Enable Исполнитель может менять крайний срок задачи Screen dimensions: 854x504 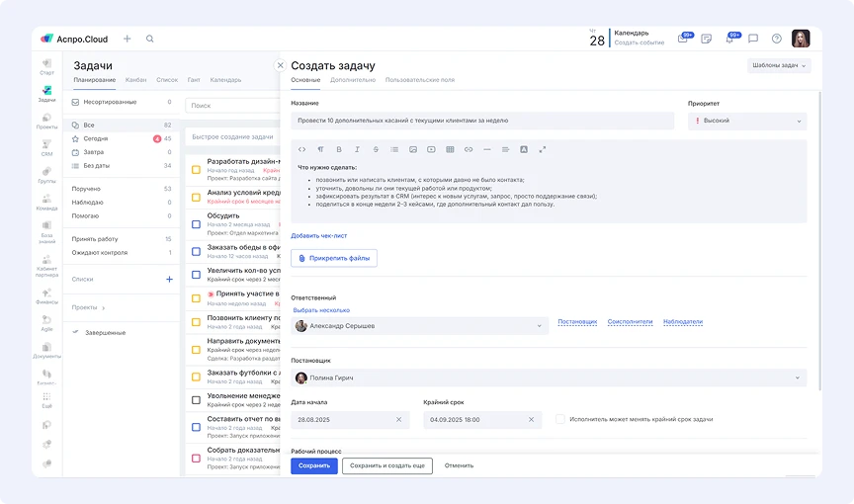(x=559, y=419)
